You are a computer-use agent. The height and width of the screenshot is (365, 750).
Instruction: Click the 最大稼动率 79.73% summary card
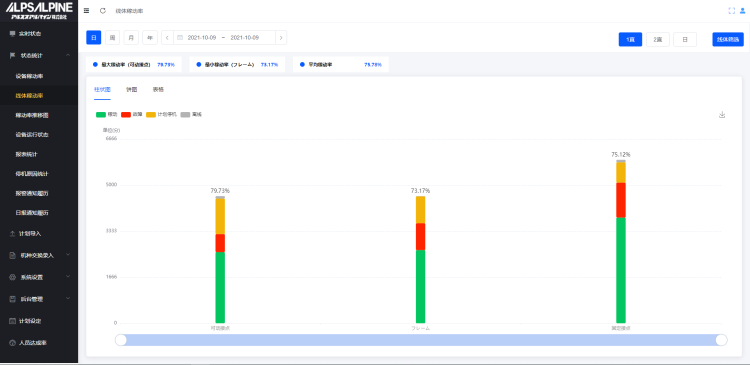point(134,64)
